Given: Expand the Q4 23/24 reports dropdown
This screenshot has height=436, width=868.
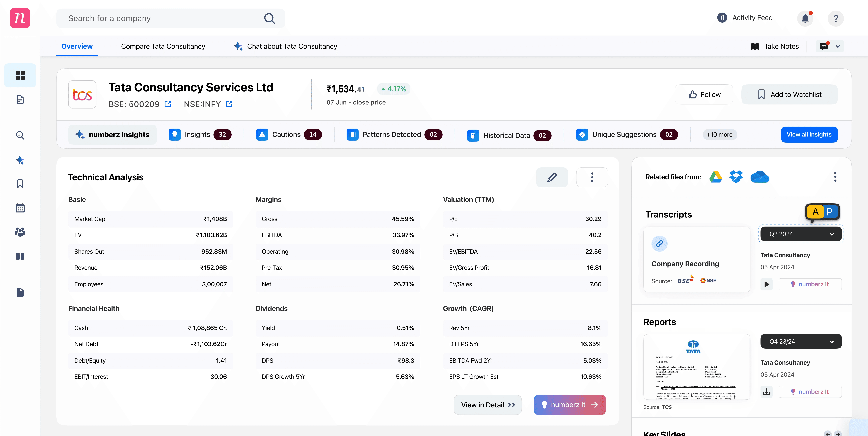Looking at the screenshot, I should pos(801,341).
